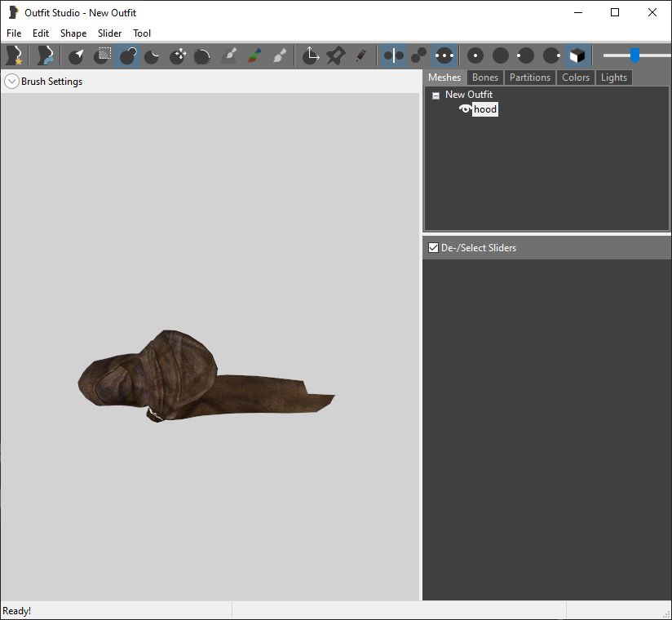The height and width of the screenshot is (620, 672).
Task: Toggle perspective view cube
Action: click(577, 55)
